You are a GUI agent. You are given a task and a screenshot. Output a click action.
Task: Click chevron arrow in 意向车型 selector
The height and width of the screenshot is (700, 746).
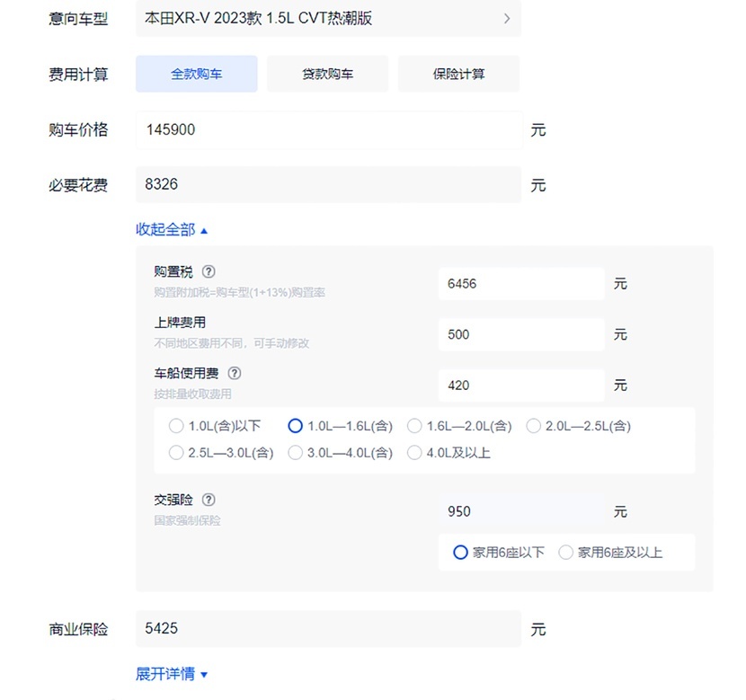(x=507, y=19)
